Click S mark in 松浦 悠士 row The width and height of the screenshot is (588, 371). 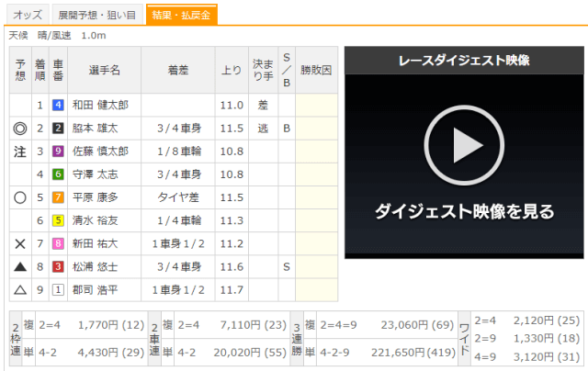[287, 267]
